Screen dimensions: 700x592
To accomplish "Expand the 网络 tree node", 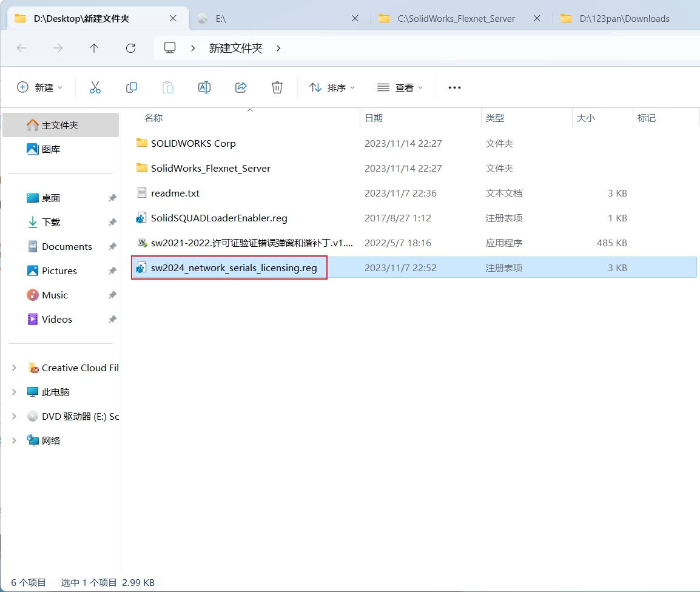I will (15, 441).
